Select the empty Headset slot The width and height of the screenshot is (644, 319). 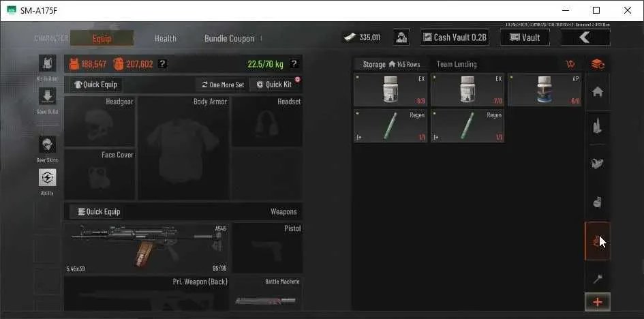(267, 121)
